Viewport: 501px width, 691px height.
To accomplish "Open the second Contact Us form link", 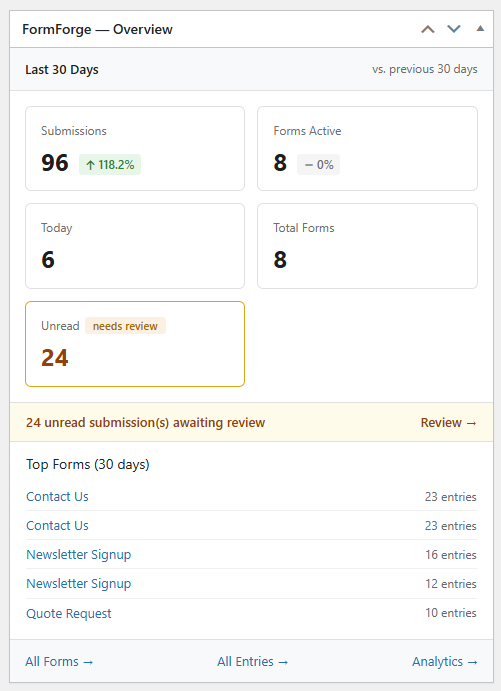I will pos(57,526).
